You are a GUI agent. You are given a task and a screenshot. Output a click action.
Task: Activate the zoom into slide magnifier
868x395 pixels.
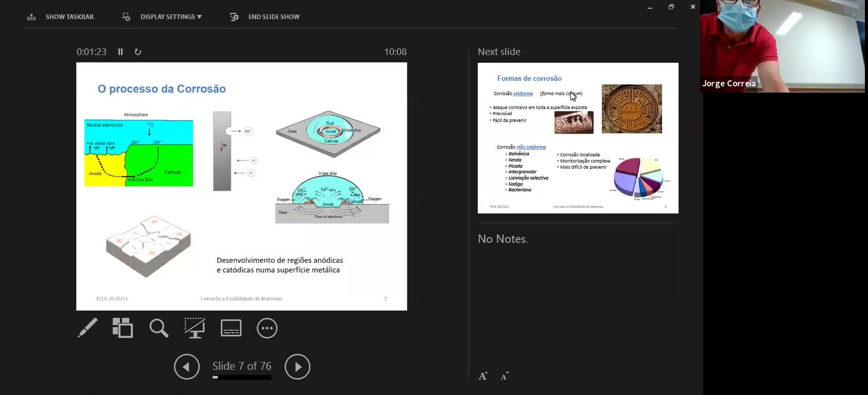[159, 328]
